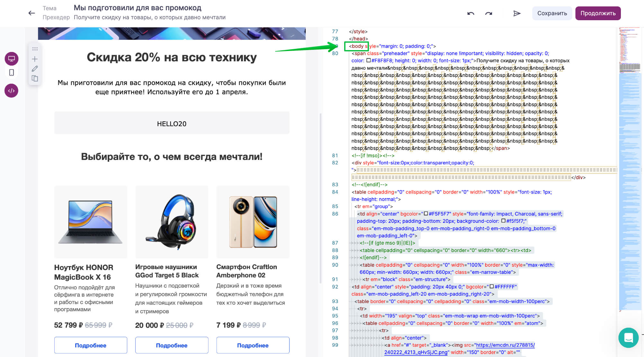
Task: Select the email header banner image
Action: coord(172,33)
